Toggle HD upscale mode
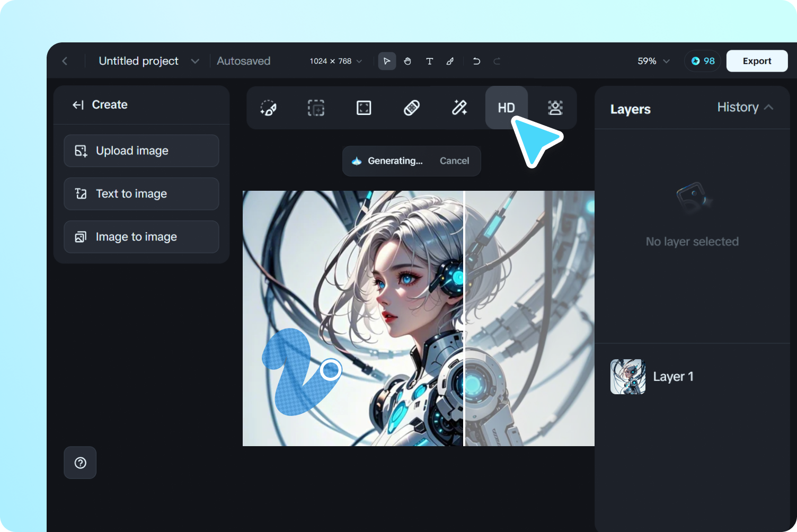The image size is (797, 532). point(506,108)
